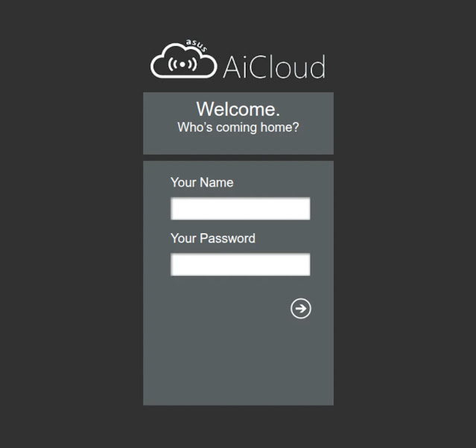Focus the Your Name input field
This screenshot has height=448, width=476.
pyautogui.click(x=240, y=209)
